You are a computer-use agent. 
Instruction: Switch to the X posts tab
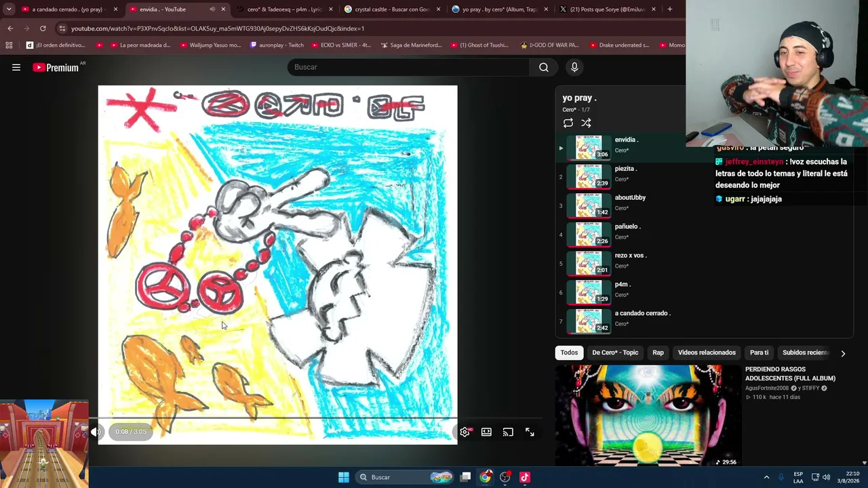(608, 9)
